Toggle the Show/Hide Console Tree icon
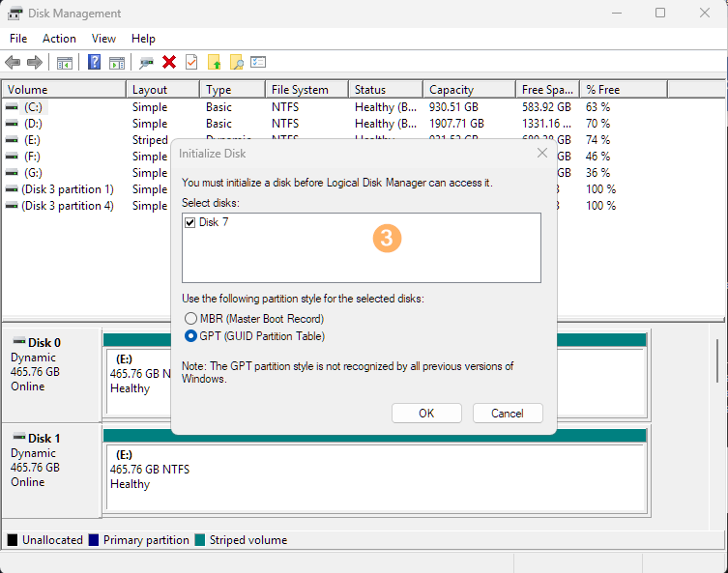 pyautogui.click(x=65, y=63)
